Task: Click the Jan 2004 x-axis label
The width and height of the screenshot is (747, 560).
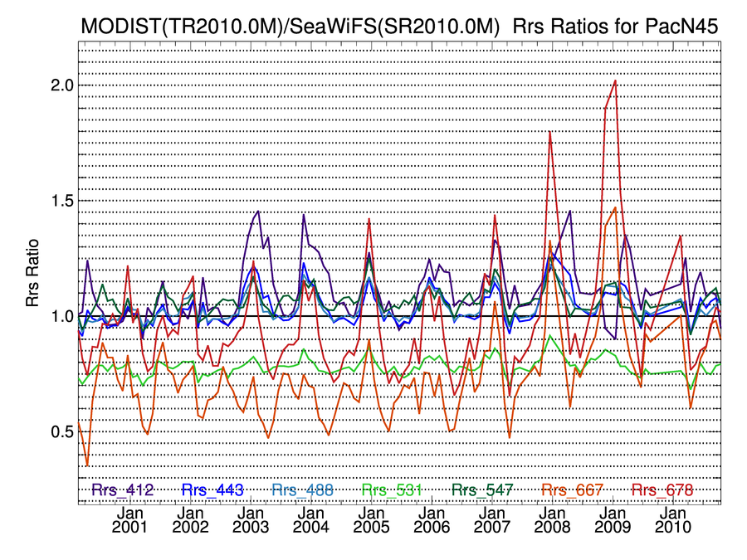Action: pyautogui.click(x=310, y=520)
